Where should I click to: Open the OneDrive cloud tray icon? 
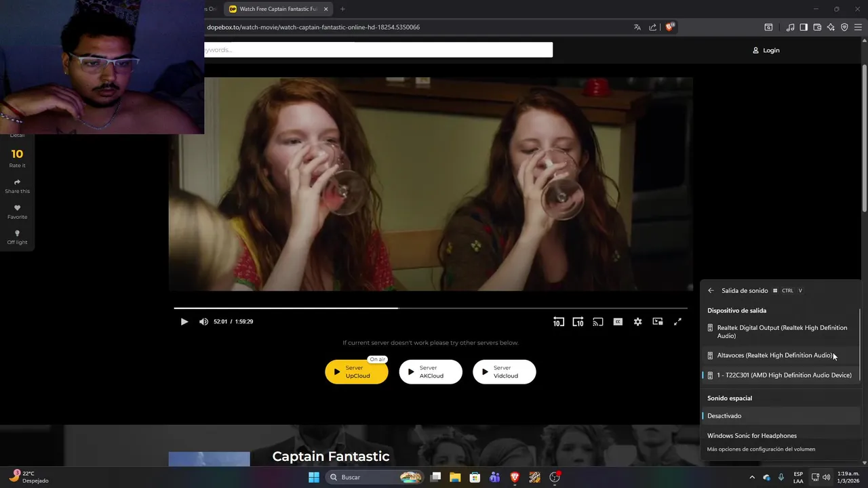[x=767, y=477]
